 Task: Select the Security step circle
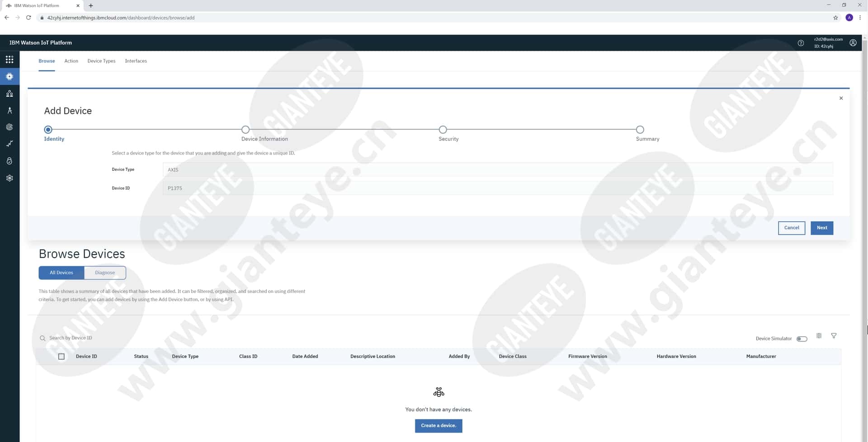(x=443, y=130)
